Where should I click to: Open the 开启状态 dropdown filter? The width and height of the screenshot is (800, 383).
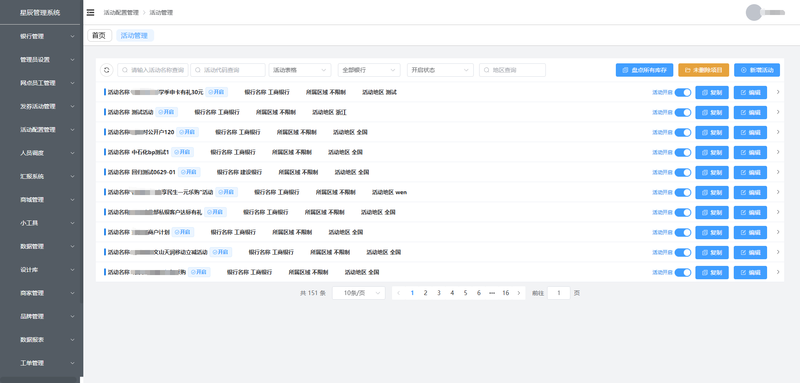(440, 70)
